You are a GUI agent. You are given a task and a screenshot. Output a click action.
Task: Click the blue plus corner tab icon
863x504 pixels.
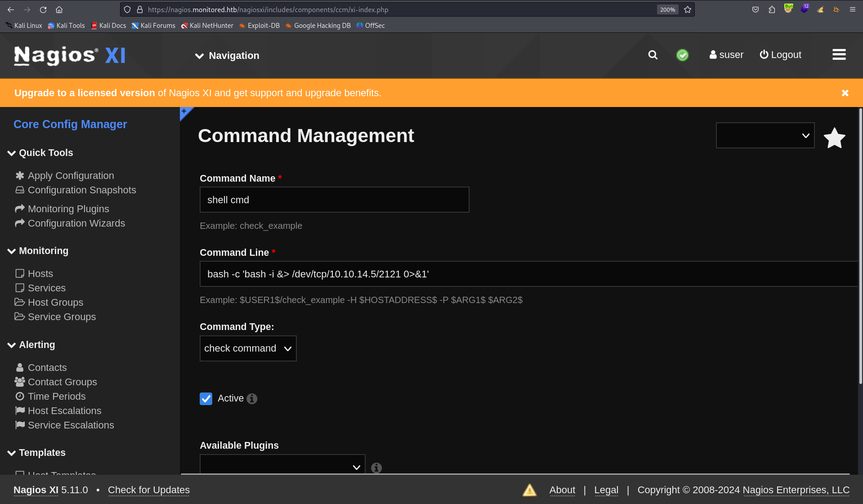pos(184,112)
